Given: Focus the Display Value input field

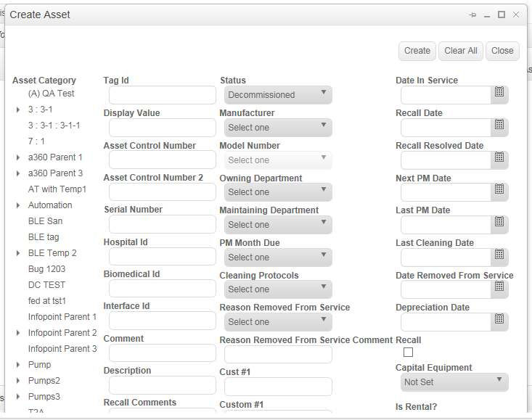Looking at the screenshot, I should (x=163, y=128).
